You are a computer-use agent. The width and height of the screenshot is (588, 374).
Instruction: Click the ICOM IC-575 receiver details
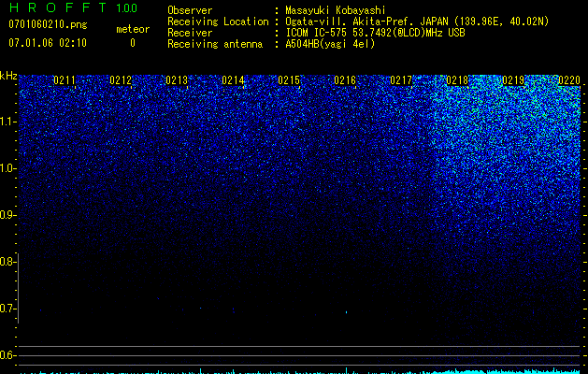pyautogui.click(x=375, y=33)
